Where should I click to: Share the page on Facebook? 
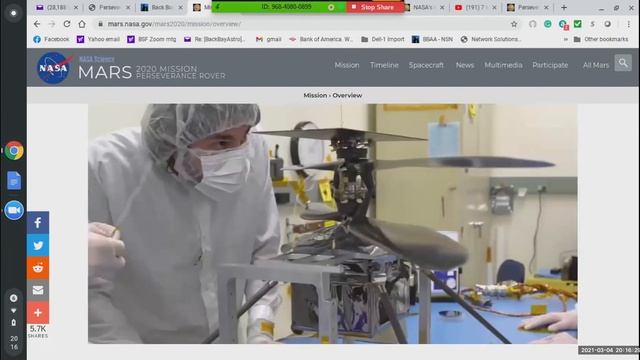pyautogui.click(x=38, y=222)
